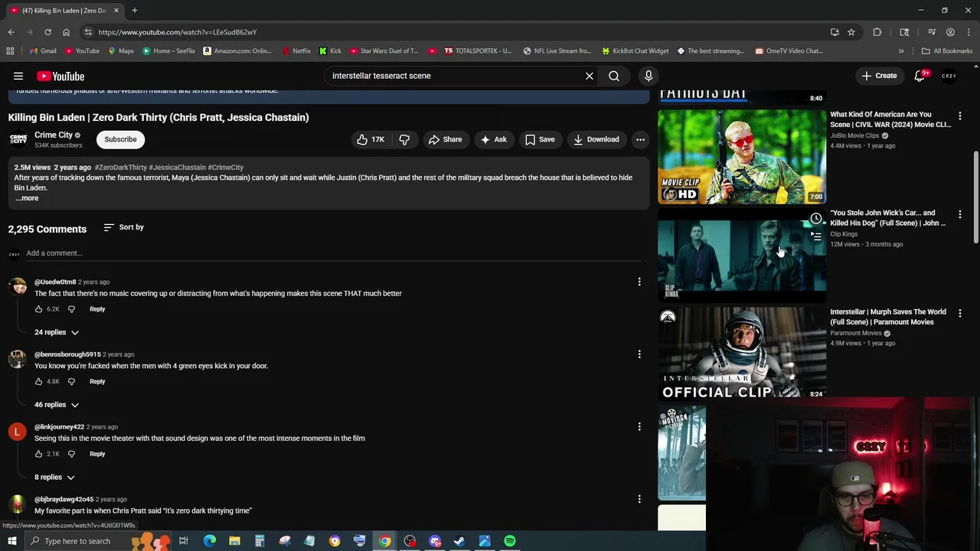The height and width of the screenshot is (551, 980).
Task: Bookmark this page with the star
Action: [851, 32]
